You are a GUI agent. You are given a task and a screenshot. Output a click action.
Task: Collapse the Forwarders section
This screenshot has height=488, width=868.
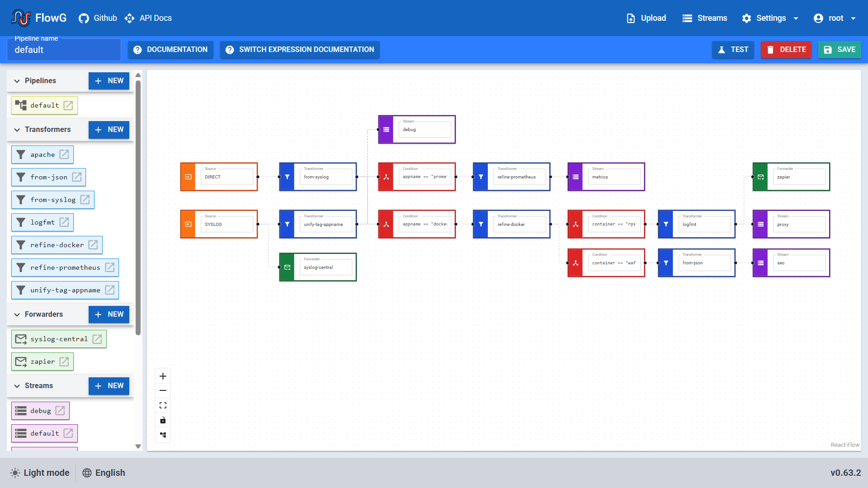tap(17, 314)
